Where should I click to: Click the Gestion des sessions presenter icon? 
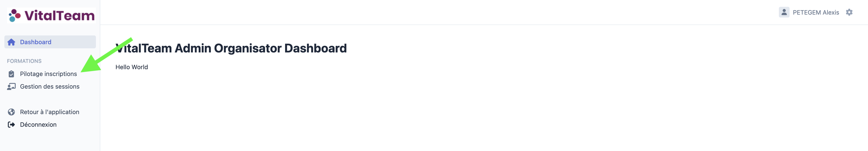(x=11, y=87)
